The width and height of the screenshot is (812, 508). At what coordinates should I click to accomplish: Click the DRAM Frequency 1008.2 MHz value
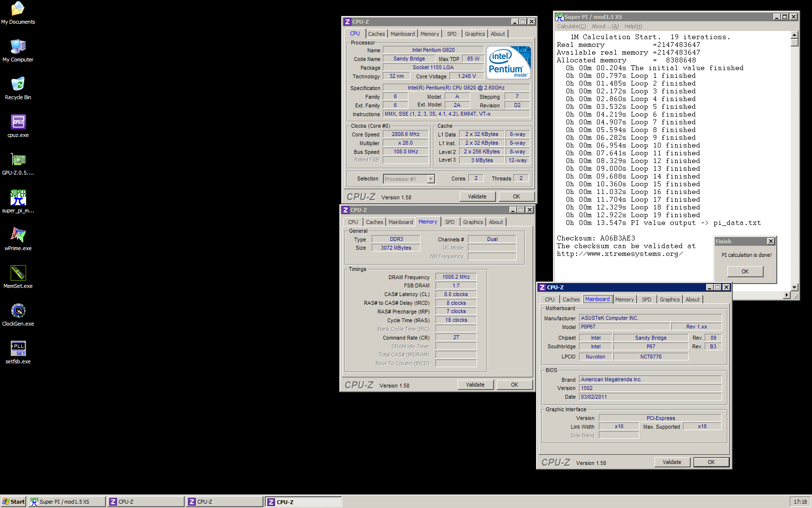click(x=456, y=277)
